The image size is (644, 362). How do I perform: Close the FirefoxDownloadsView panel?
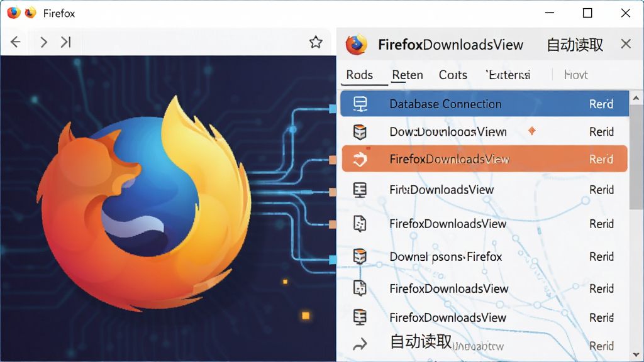626,44
